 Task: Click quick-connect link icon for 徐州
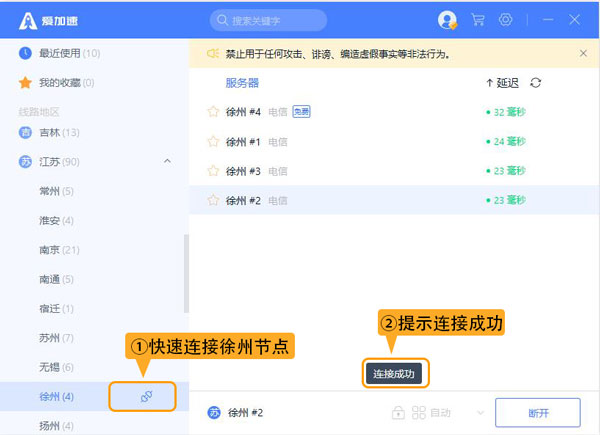(x=146, y=396)
